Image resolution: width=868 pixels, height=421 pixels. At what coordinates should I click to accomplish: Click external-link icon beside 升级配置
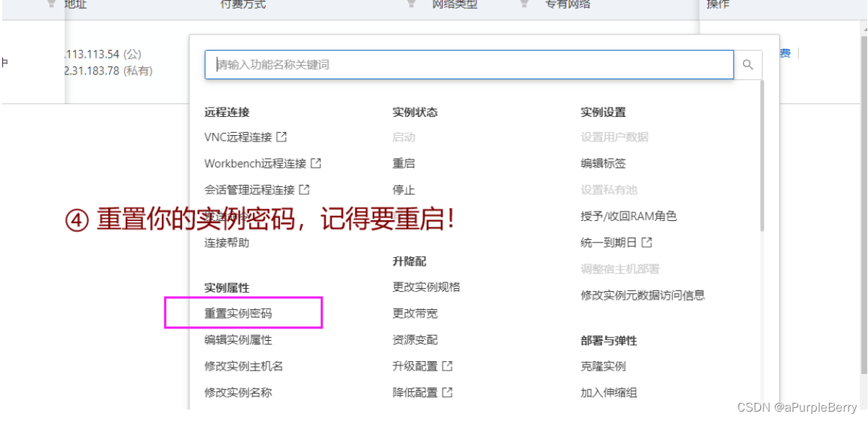[447, 366]
